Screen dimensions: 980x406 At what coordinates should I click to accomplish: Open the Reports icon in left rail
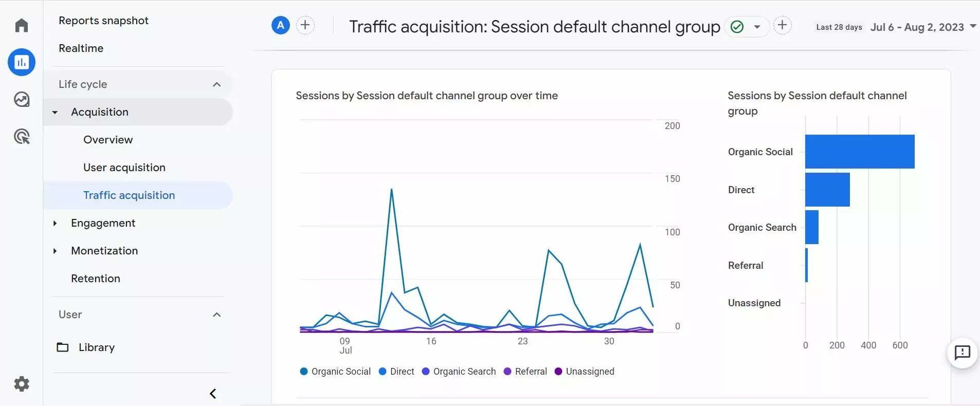(x=22, y=62)
